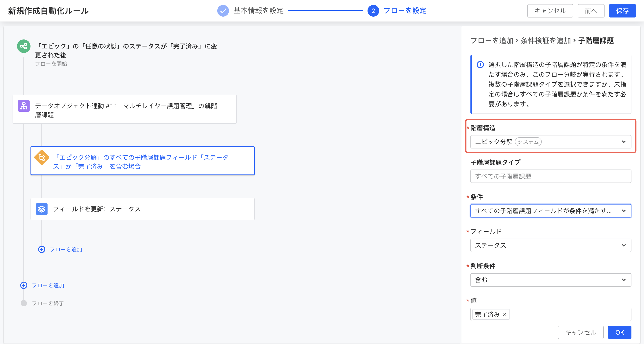Click the 条件検証を追加 breadcrumb
This screenshot has width=644, height=344.
[x=546, y=41]
